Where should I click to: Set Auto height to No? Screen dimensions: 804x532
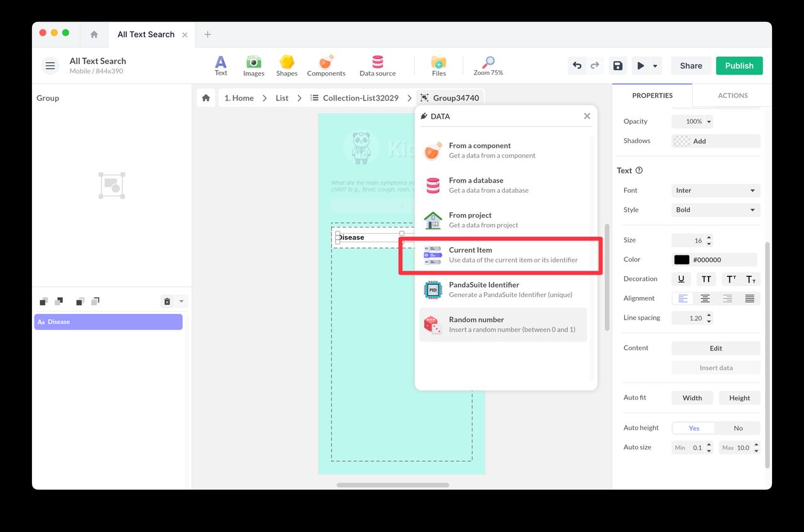[738, 428]
